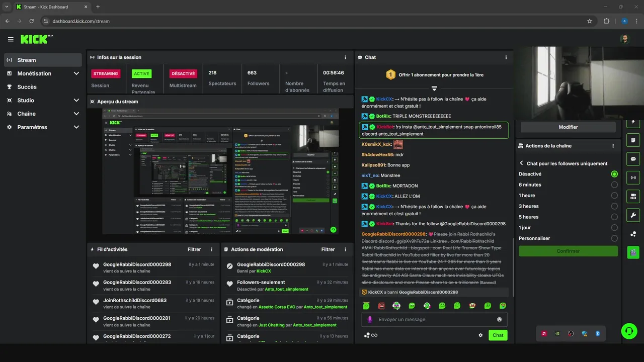
Task: Click the ACTIVE Revenu Partenaire badge
Action: pyautogui.click(x=141, y=73)
